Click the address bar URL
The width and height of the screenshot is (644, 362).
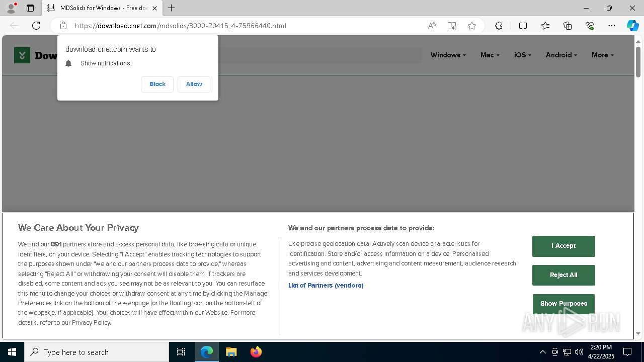coord(180,26)
